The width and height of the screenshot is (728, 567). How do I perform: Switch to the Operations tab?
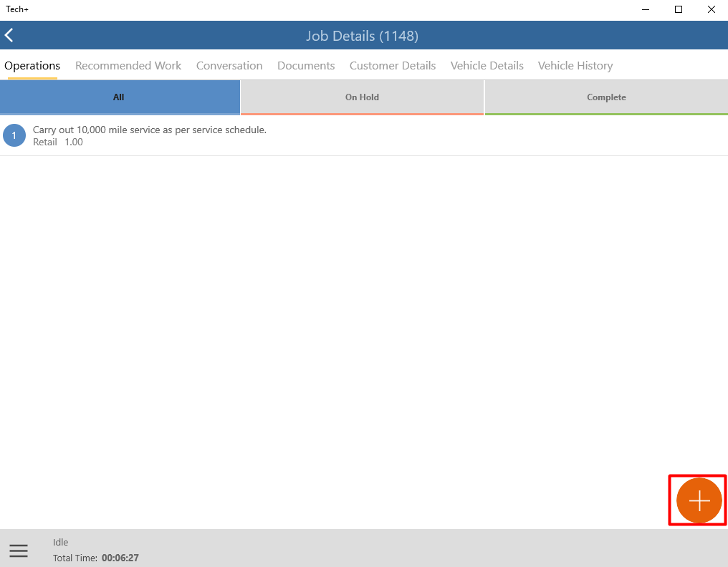[32, 66]
